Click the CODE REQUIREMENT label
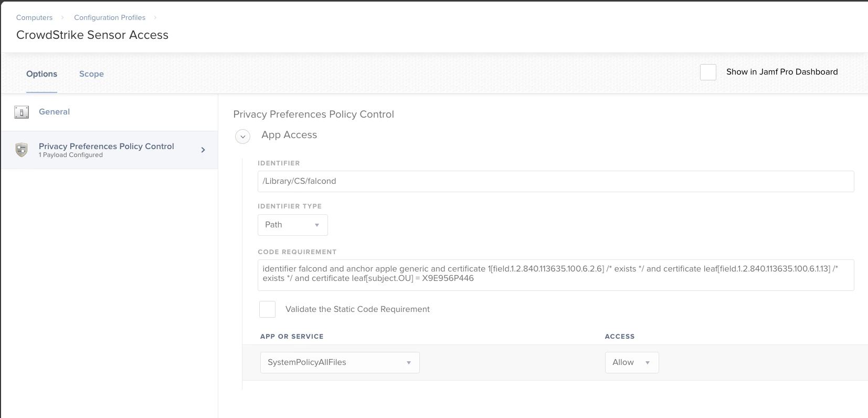This screenshot has height=418, width=868. pyautogui.click(x=297, y=252)
